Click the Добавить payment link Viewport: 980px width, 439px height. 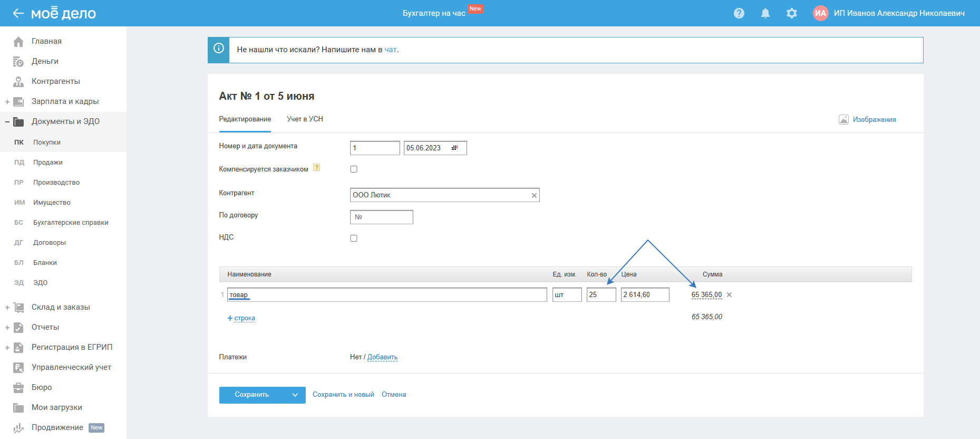click(x=382, y=357)
